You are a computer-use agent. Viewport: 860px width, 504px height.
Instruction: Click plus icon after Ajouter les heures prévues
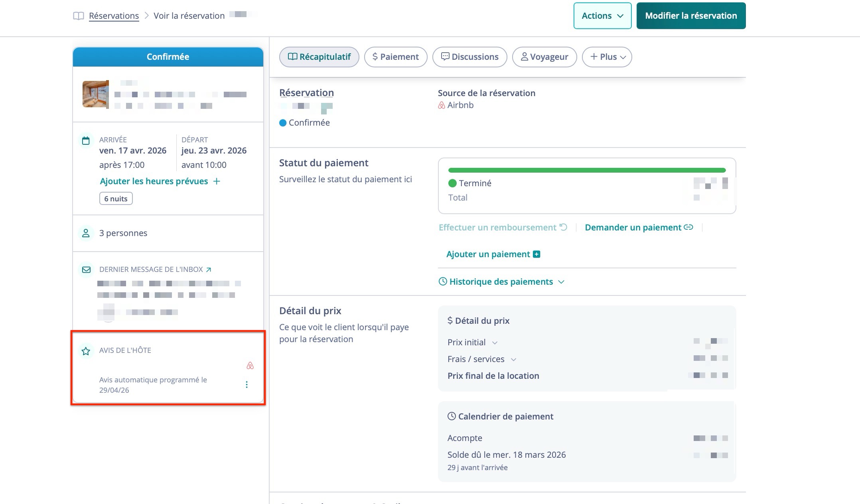pyautogui.click(x=217, y=181)
